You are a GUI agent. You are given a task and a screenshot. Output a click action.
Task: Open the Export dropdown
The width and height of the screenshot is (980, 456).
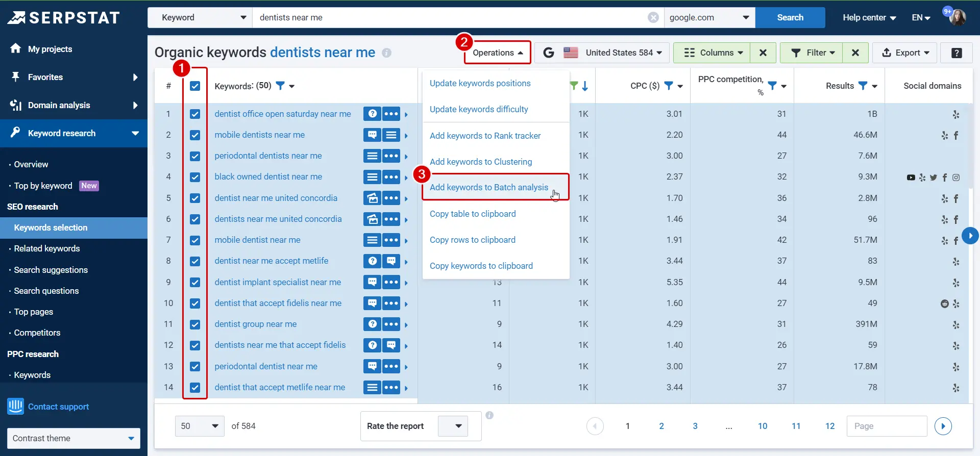(x=905, y=53)
